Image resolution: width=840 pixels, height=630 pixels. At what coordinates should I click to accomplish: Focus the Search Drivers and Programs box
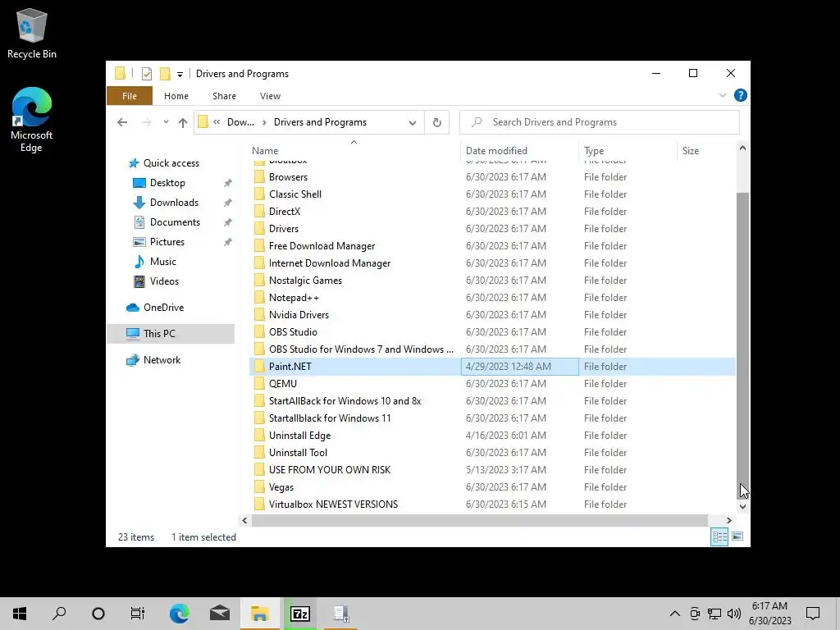[600, 122]
